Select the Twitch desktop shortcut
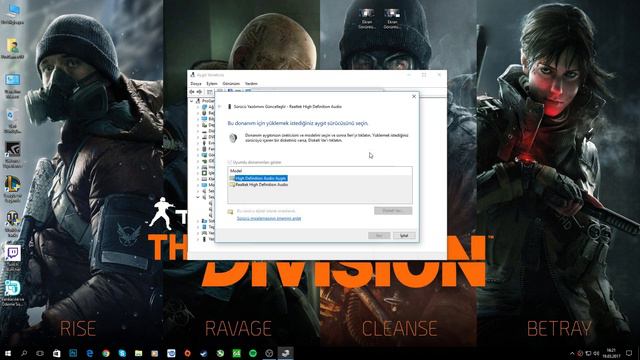Viewport: 640px width, 360px height. (x=13, y=259)
